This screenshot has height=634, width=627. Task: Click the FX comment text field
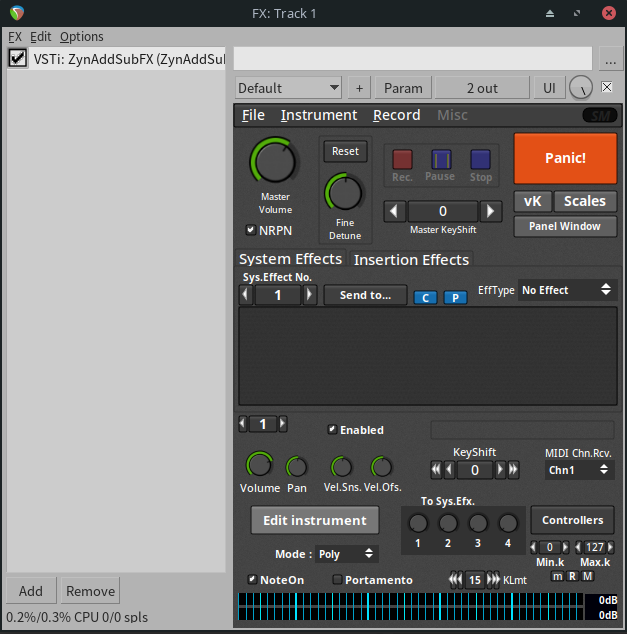tap(413, 58)
